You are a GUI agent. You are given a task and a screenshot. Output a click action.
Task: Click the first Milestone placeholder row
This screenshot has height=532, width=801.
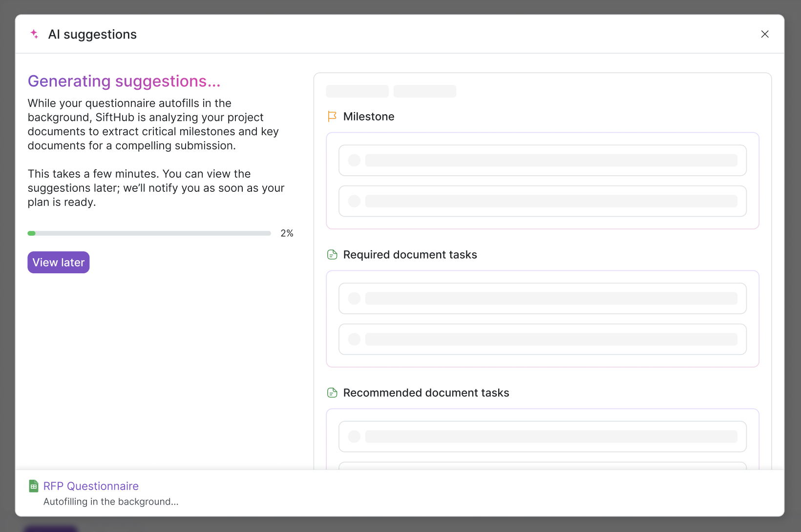(542, 160)
